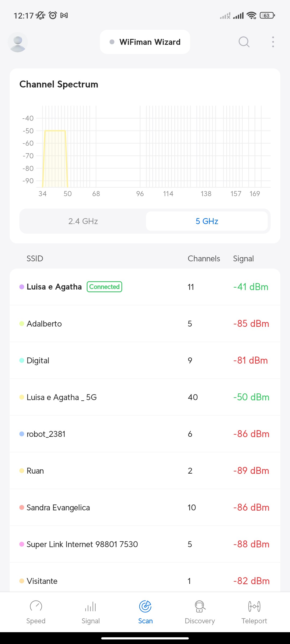Select the 5 GHz band option
This screenshot has width=290, height=644.
(x=207, y=221)
